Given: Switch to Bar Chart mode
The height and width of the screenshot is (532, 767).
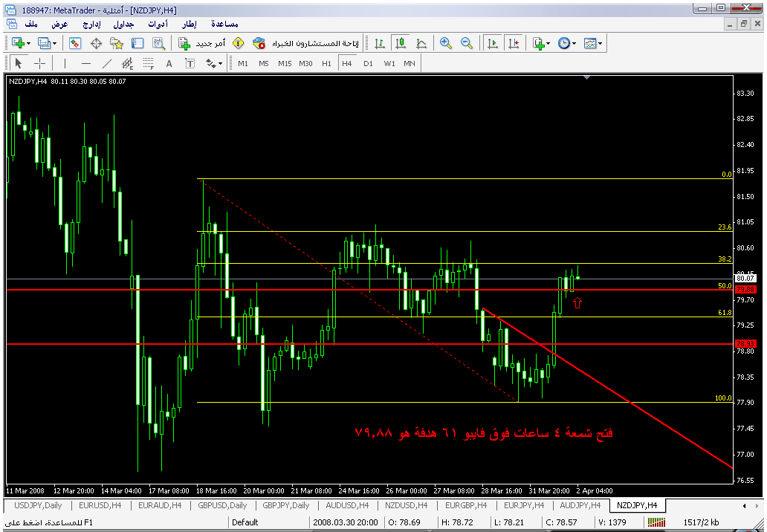Looking at the screenshot, I should pos(380,43).
